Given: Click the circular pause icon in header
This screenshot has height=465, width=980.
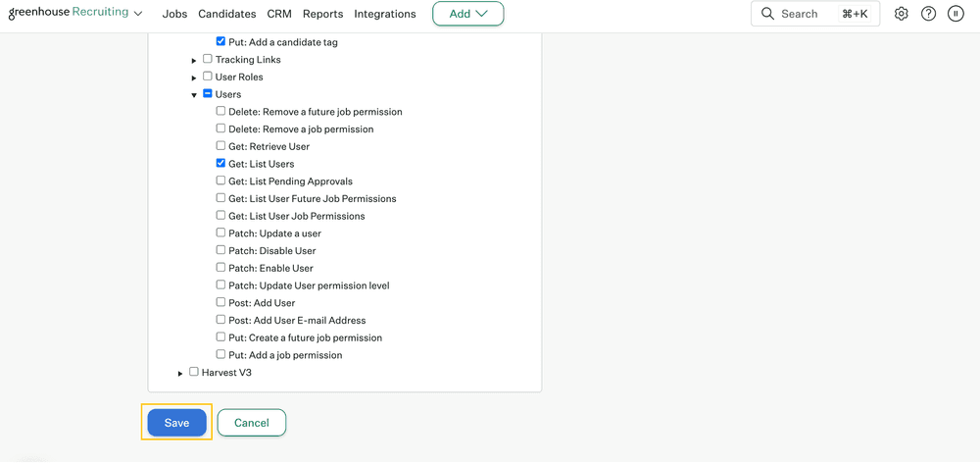Looking at the screenshot, I should pyautogui.click(x=955, y=14).
